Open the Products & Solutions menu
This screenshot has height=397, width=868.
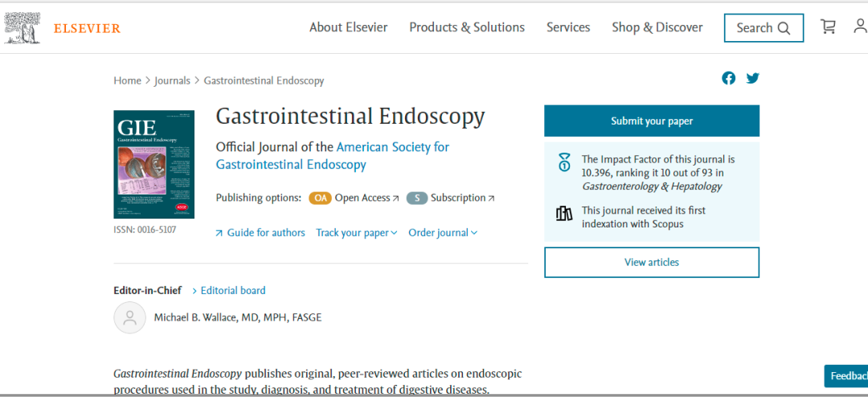[x=467, y=27]
